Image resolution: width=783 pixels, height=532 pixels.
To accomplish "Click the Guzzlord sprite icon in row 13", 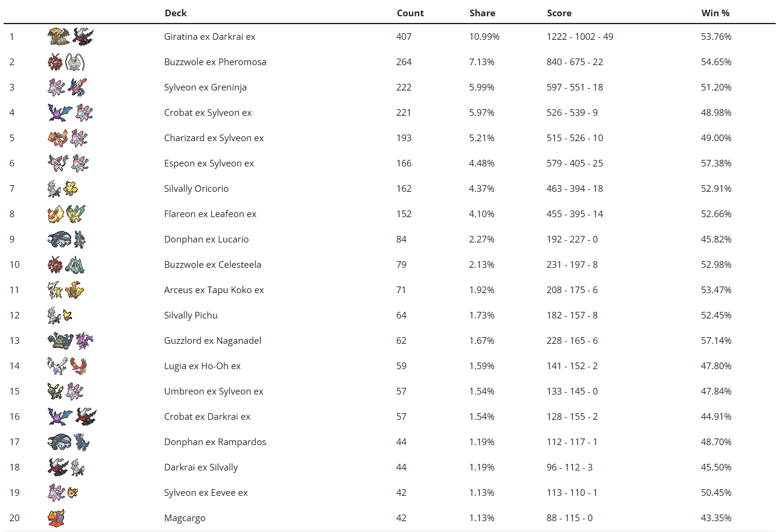I will click(x=60, y=341).
